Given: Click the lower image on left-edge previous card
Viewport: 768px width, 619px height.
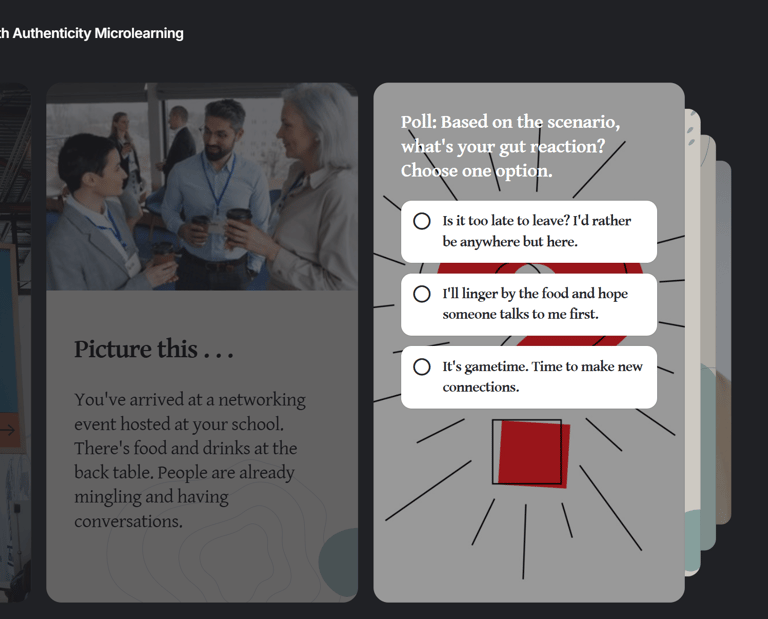Looking at the screenshot, I should click(x=14, y=524).
